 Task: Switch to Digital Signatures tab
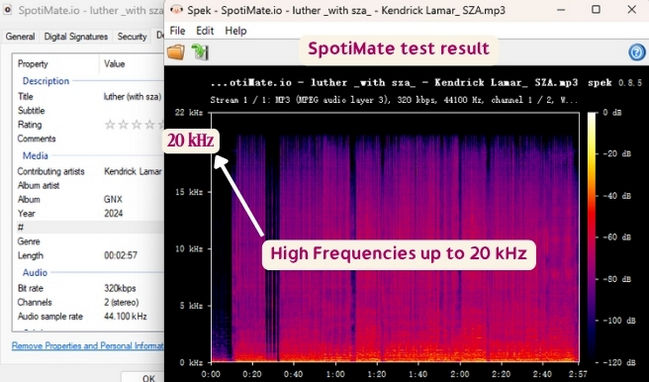coord(76,36)
